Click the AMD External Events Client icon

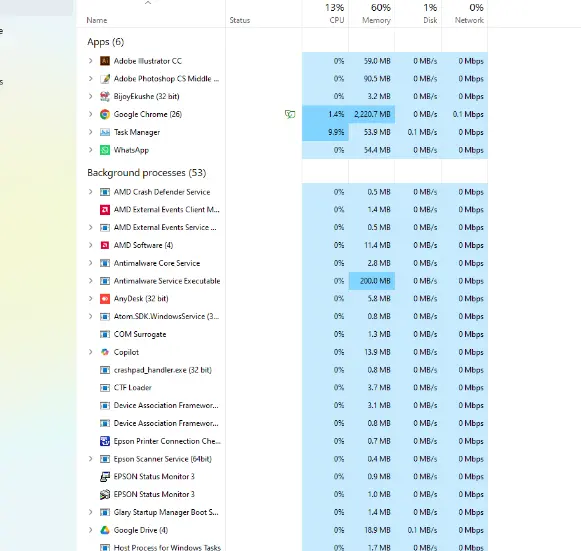(105, 210)
